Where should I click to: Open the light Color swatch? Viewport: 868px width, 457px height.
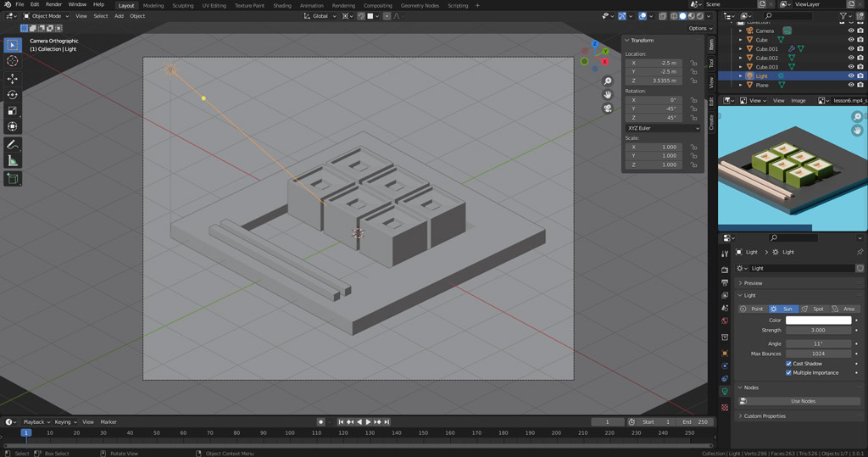click(818, 320)
